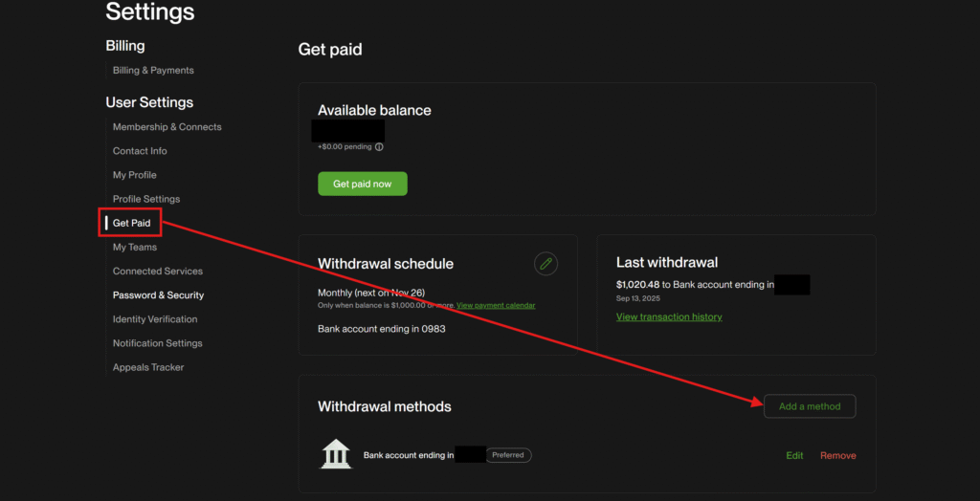Go to Membership & Connects page
This screenshot has height=501, width=980.
click(167, 127)
